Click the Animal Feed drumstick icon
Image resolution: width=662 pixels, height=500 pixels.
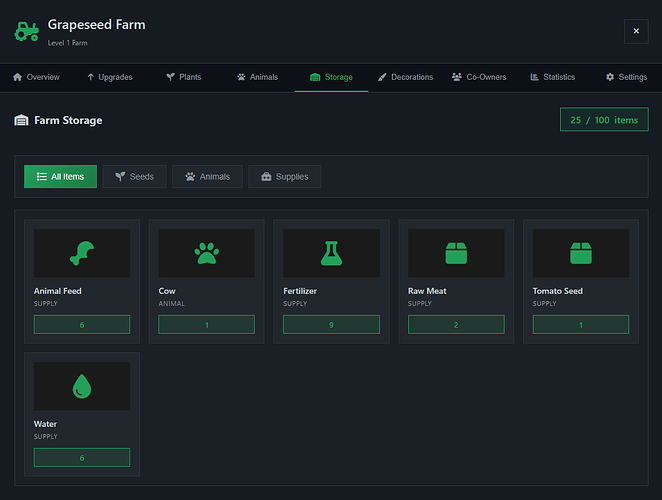[82, 253]
